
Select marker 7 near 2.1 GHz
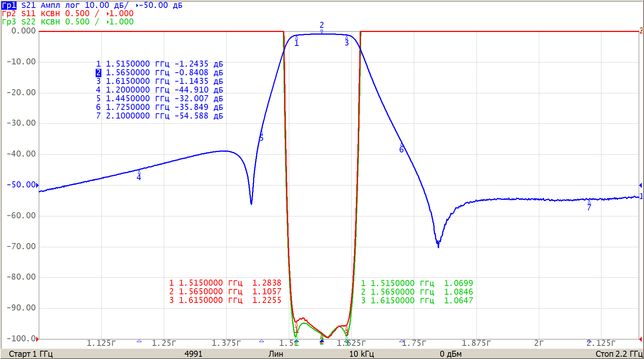click(x=589, y=202)
